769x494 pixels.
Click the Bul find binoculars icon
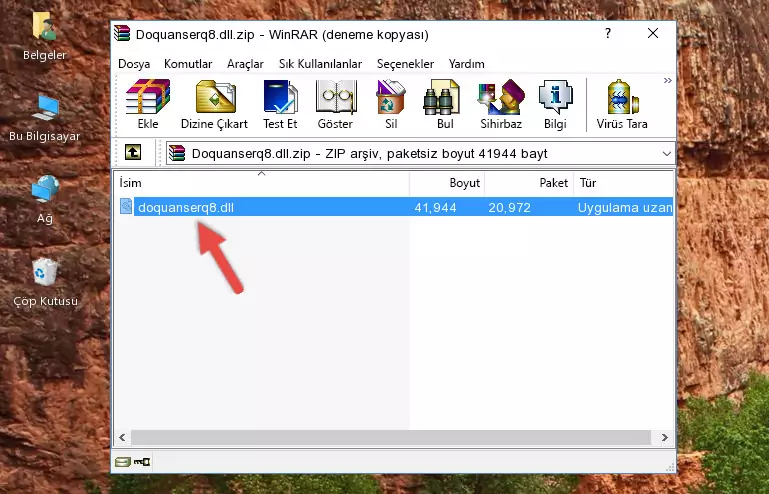tap(441, 97)
